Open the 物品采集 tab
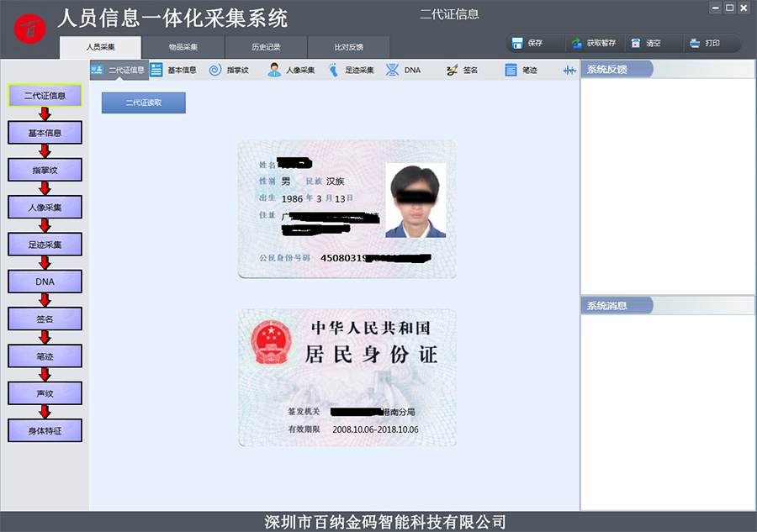Viewport: 757px width, 532px height. 183,47
